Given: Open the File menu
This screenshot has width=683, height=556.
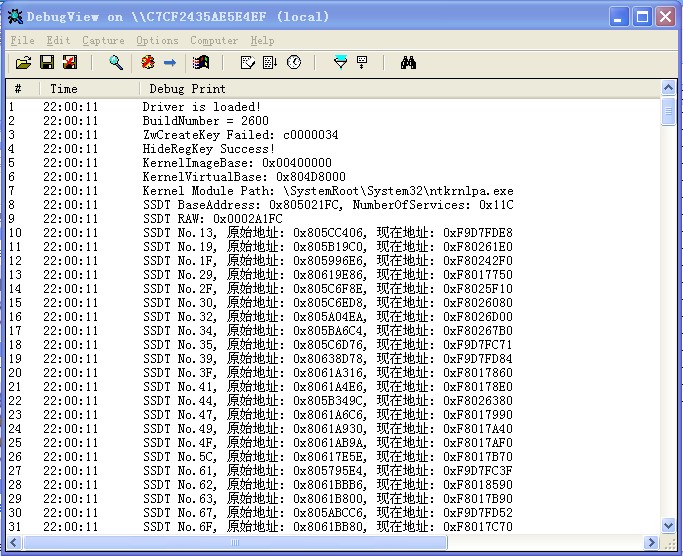Looking at the screenshot, I should (x=23, y=41).
